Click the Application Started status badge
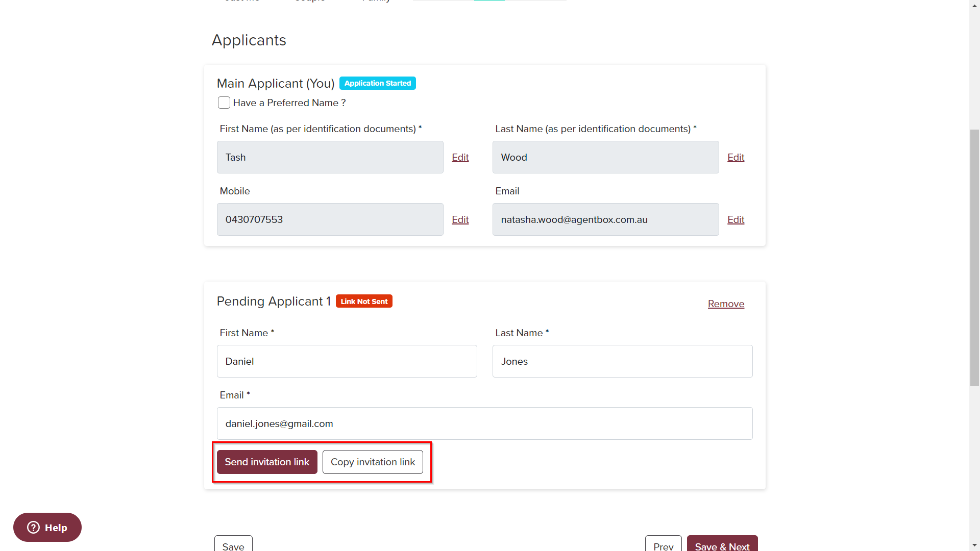This screenshot has height=551, width=980. 378,83
